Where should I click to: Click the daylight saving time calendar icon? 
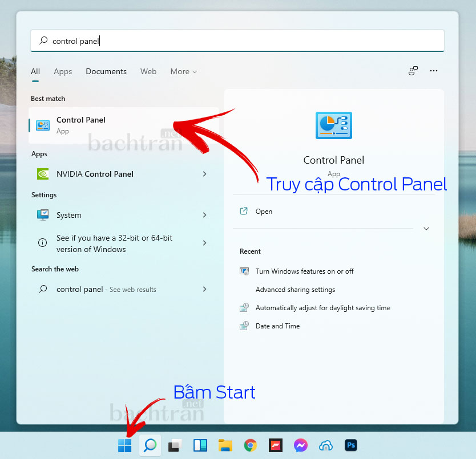(244, 308)
